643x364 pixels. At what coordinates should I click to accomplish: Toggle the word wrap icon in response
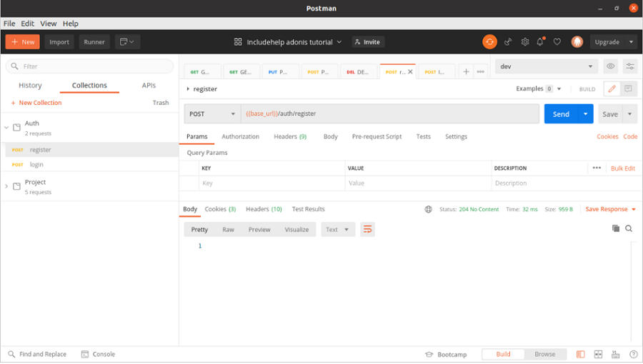point(367,229)
